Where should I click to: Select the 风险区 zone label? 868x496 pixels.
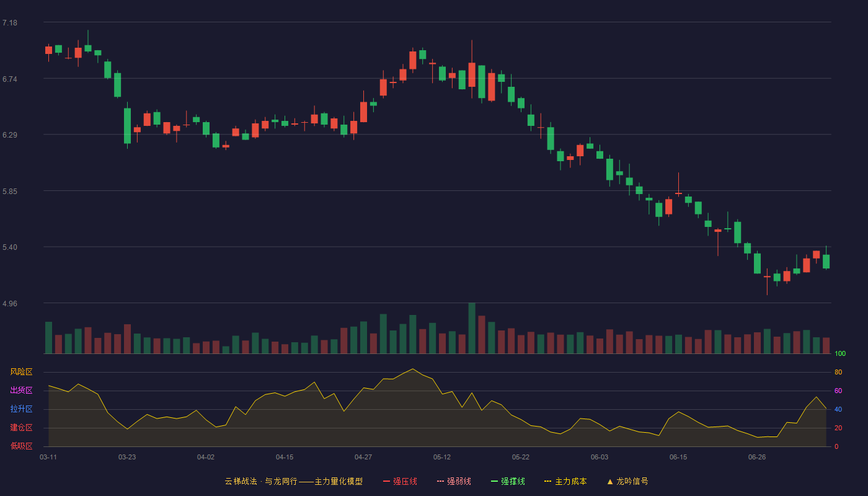[21, 372]
